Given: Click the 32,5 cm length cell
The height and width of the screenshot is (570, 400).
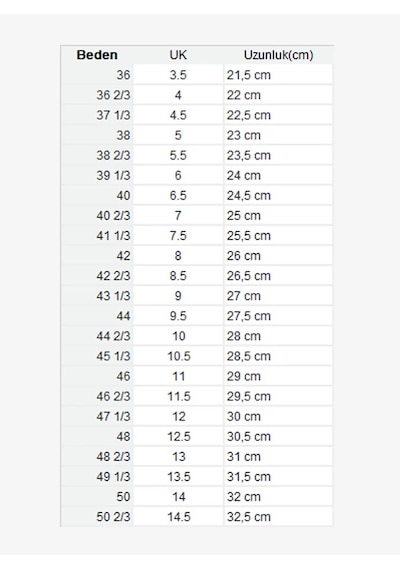Looking at the screenshot, I should (x=278, y=517).
